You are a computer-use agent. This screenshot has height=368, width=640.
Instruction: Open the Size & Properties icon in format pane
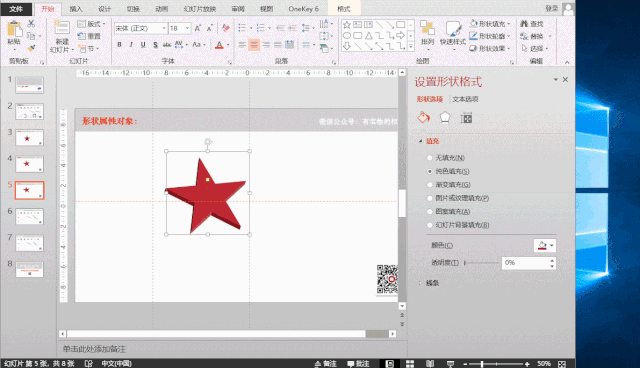(466, 118)
